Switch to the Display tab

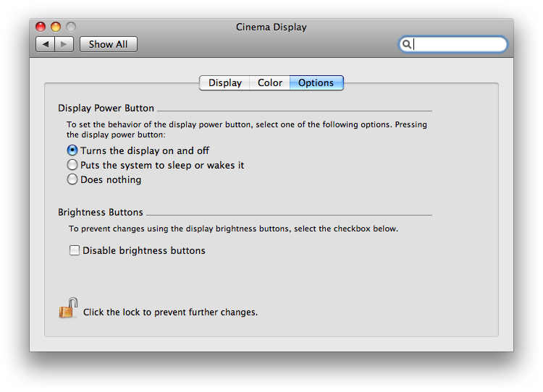pos(224,83)
